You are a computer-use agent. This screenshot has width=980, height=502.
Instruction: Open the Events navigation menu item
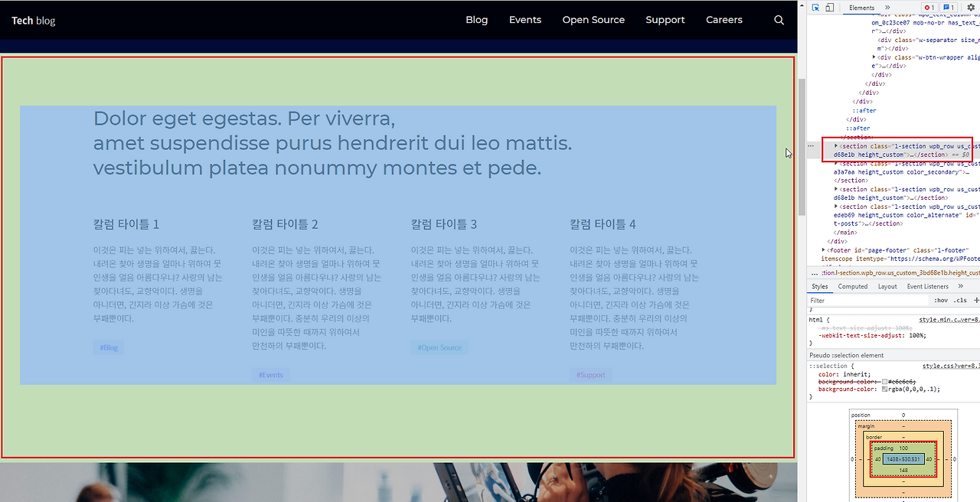point(525,20)
